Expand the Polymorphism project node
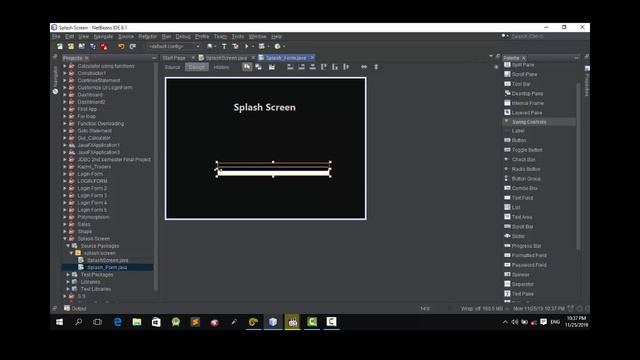 pos(64,217)
